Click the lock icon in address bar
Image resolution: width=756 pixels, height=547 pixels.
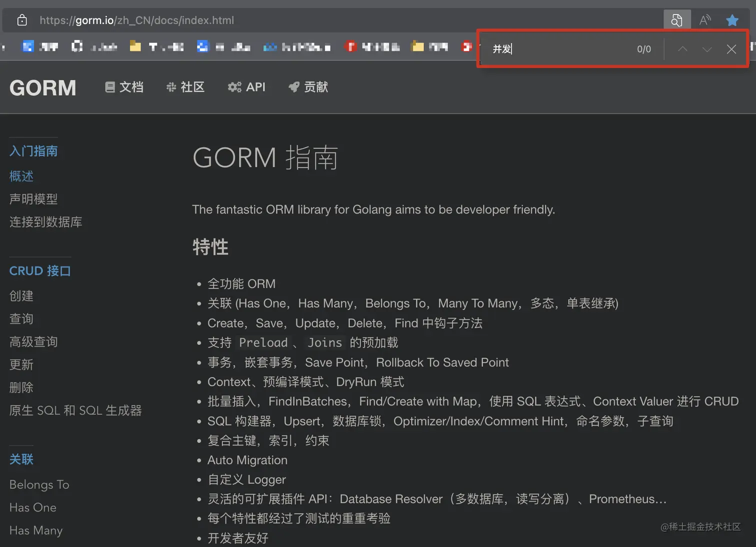tap(22, 20)
